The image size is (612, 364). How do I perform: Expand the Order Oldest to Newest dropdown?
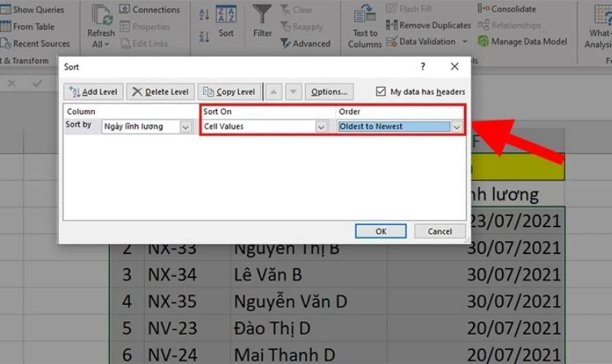point(457,127)
